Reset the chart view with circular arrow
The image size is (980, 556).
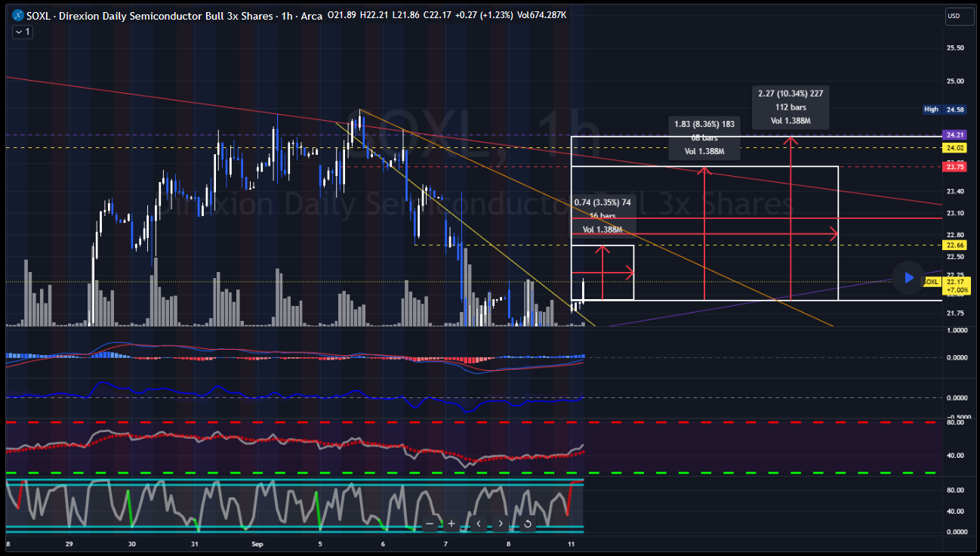tap(528, 523)
